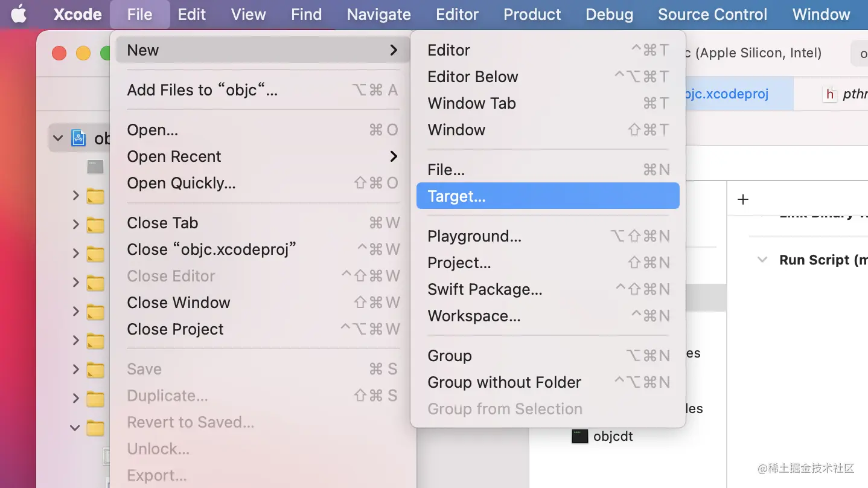The image size is (868, 488).
Task: Select New submenu in File menu
Action: pyautogui.click(x=263, y=50)
